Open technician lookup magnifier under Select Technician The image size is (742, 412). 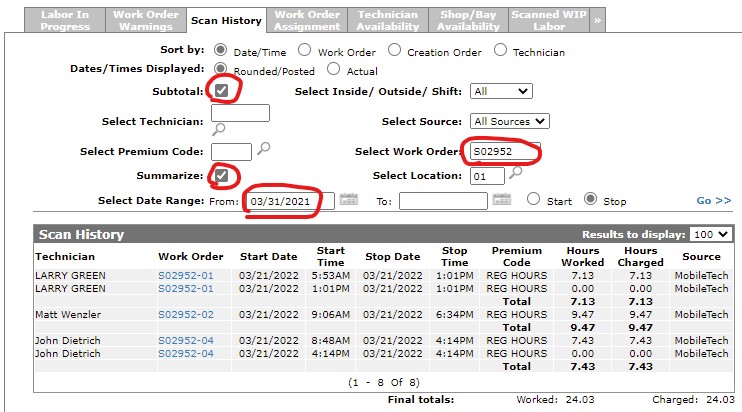tap(218, 129)
